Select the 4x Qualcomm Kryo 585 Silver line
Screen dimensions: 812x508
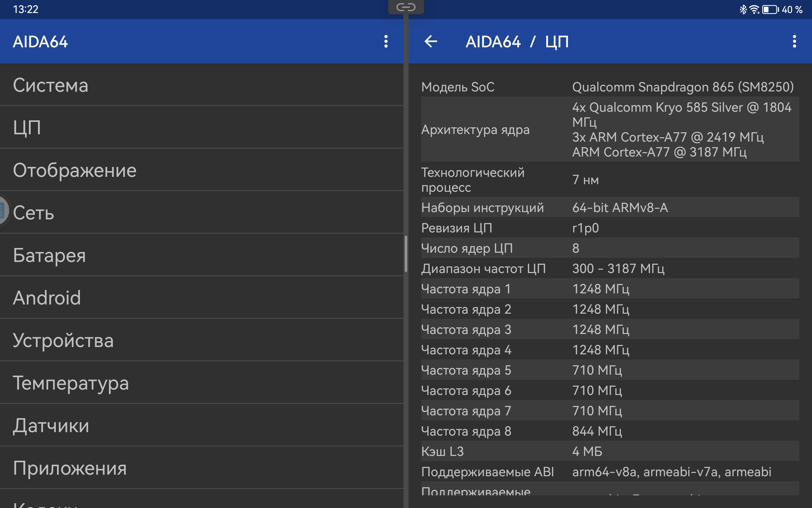click(x=681, y=115)
